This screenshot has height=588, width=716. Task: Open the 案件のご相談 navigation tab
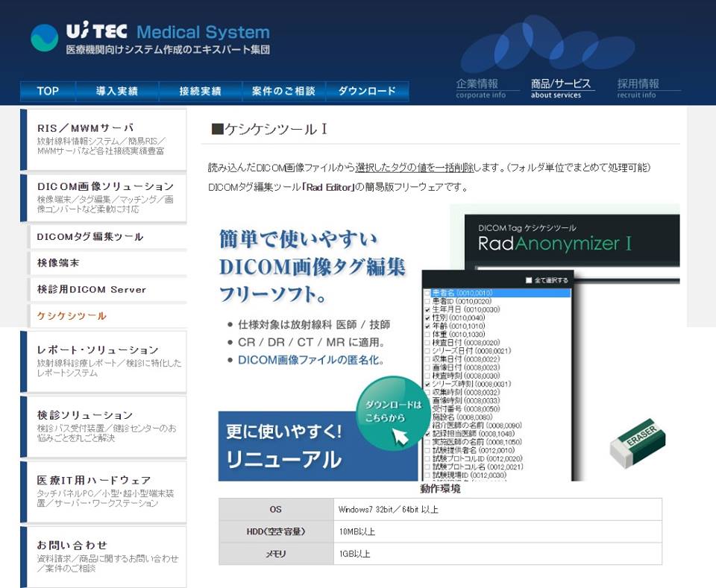[283, 91]
